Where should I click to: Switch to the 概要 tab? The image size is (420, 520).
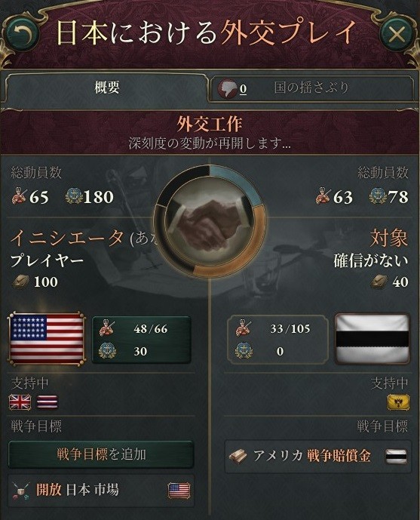click(106, 88)
